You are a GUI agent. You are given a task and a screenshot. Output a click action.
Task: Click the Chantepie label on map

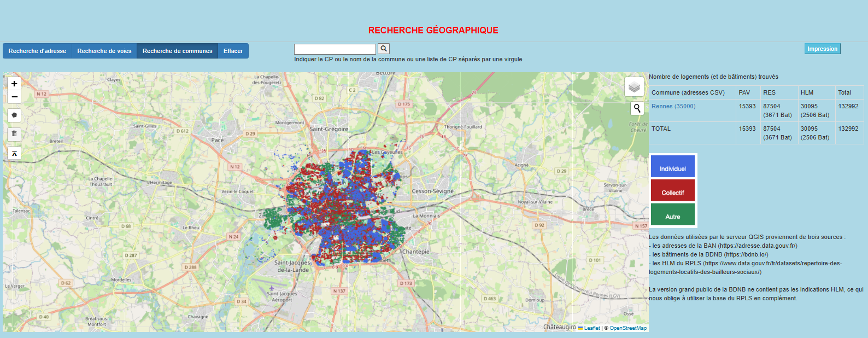[x=416, y=252]
